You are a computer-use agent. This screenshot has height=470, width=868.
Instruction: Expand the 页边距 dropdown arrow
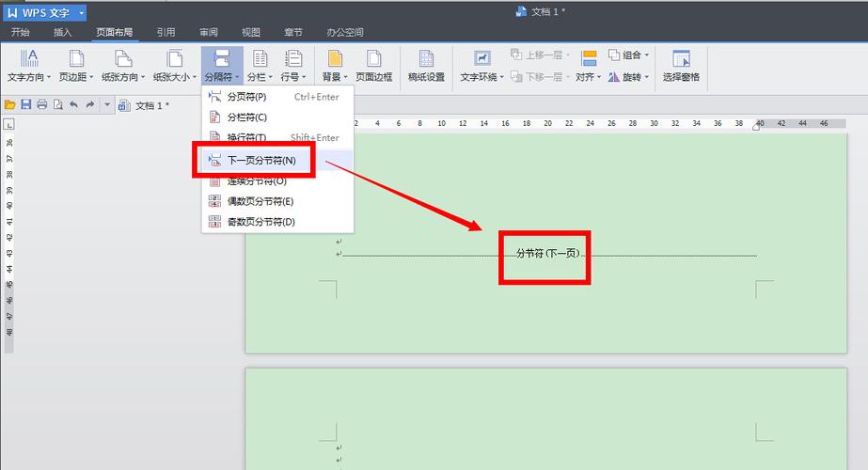(91, 77)
